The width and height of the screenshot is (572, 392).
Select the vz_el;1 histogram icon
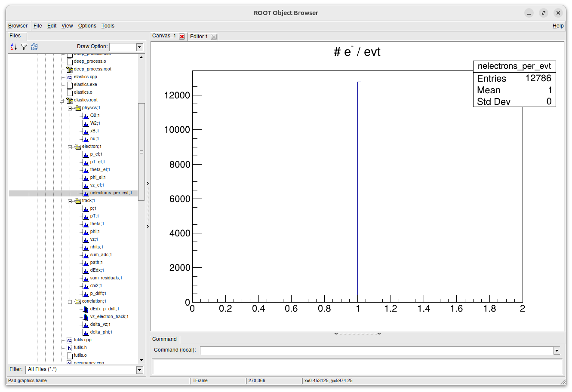pyautogui.click(x=86, y=185)
